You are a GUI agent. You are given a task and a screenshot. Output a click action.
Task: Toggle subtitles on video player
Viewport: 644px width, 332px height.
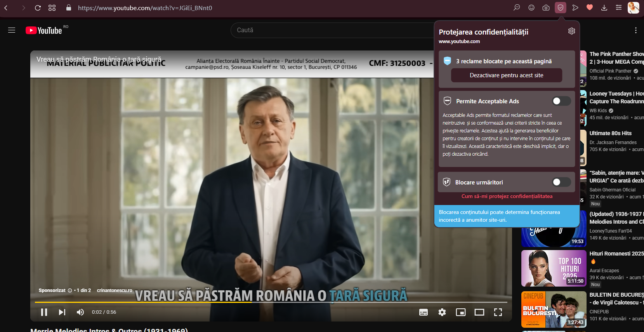click(424, 312)
